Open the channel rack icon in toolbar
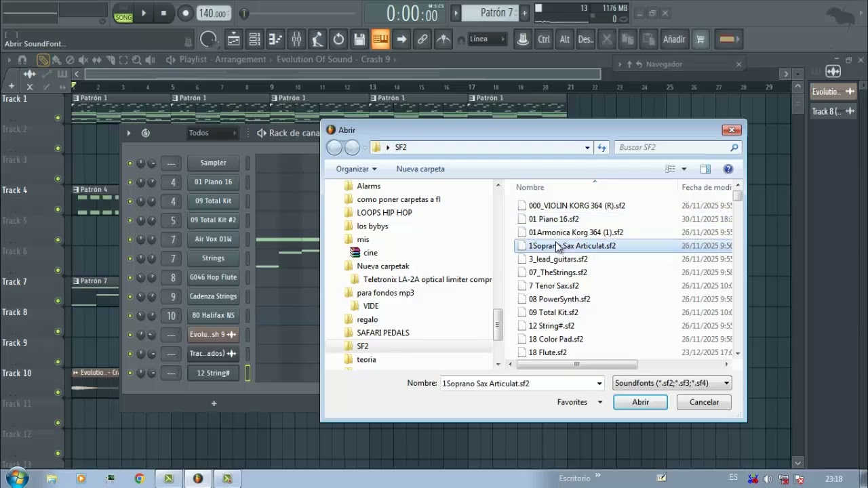868x488 pixels. (254, 39)
